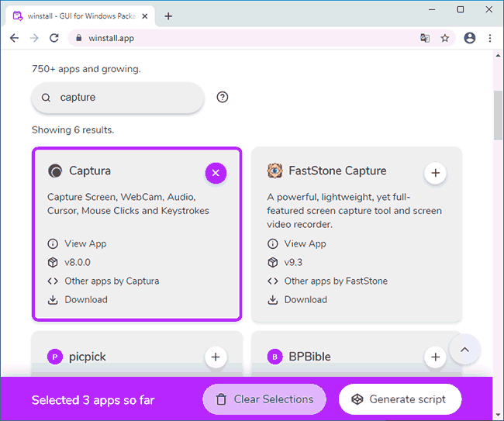The width and height of the screenshot is (504, 421).
Task: Click the cube icon in Generate script
Action: click(x=357, y=399)
